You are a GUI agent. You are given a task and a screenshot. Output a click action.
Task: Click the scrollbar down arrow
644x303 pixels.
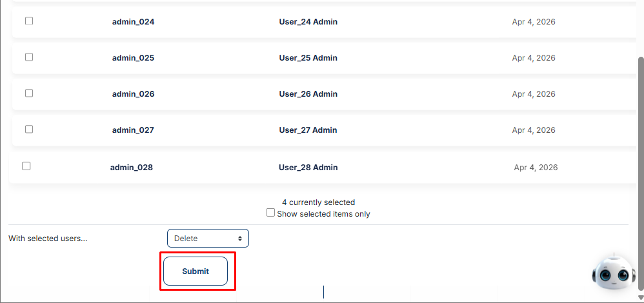tap(641, 298)
